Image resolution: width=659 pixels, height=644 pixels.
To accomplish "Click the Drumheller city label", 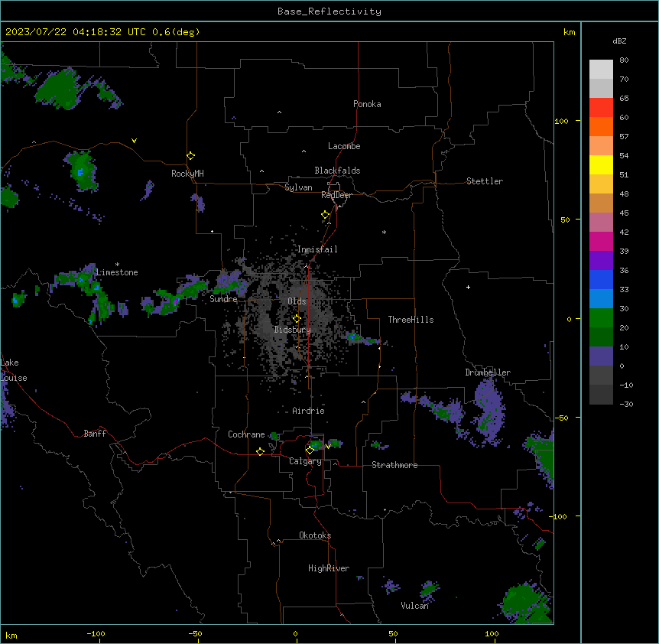I will tap(488, 372).
